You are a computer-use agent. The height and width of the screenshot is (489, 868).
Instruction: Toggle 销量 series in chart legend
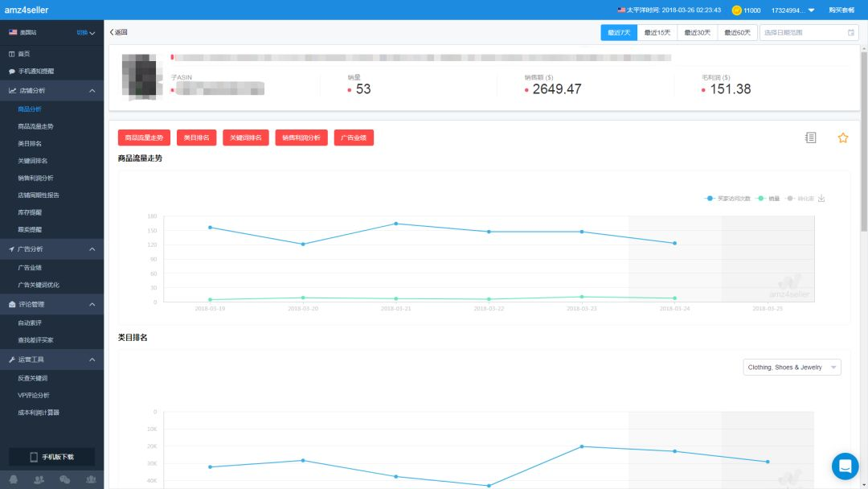point(768,198)
